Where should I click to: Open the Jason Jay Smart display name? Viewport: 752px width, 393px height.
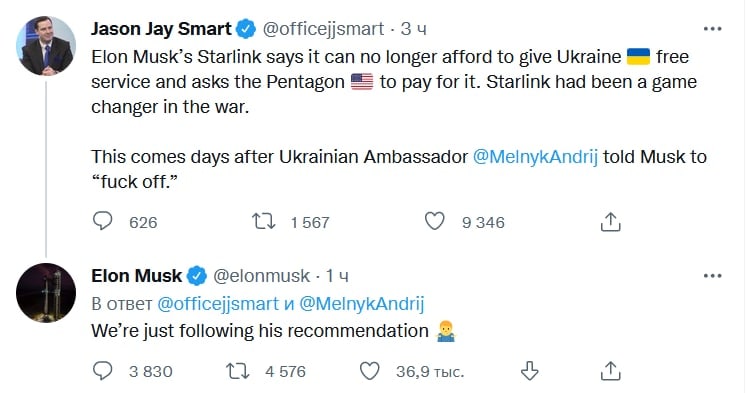[x=161, y=29]
